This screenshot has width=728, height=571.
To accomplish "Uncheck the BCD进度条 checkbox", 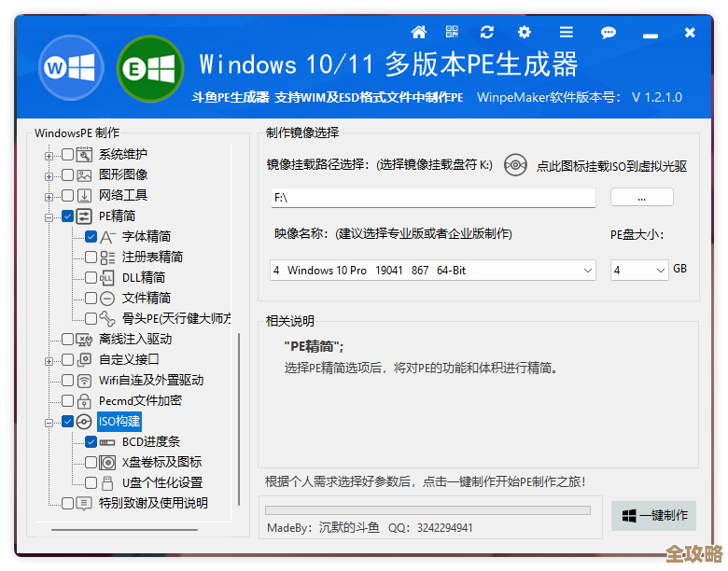I will (91, 442).
